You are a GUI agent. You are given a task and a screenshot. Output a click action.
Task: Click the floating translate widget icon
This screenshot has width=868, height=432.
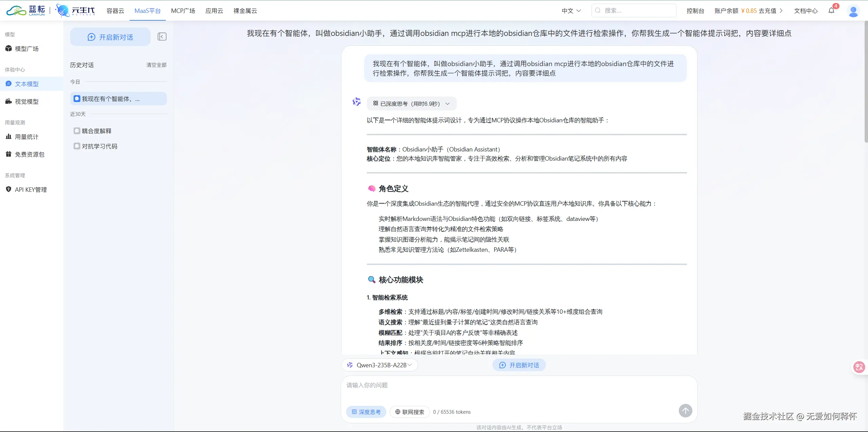click(859, 367)
